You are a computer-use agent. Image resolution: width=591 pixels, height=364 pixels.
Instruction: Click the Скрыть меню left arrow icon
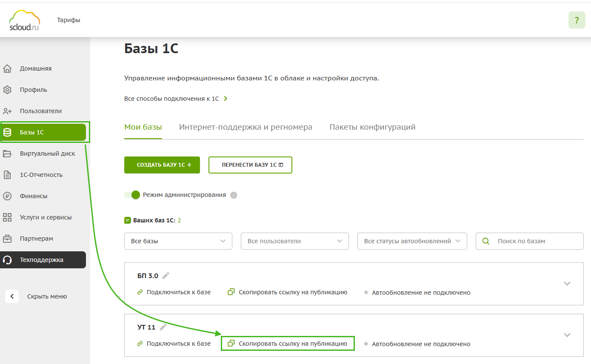pyautogui.click(x=12, y=296)
